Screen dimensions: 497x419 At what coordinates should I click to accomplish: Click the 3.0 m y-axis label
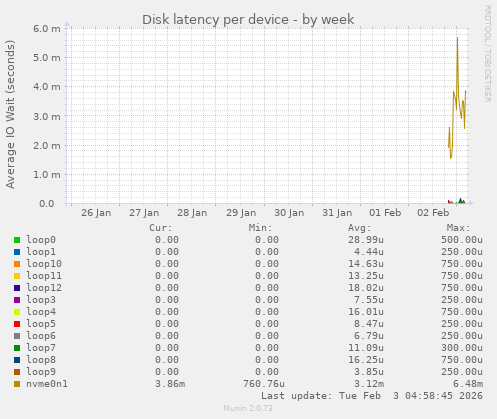47,116
